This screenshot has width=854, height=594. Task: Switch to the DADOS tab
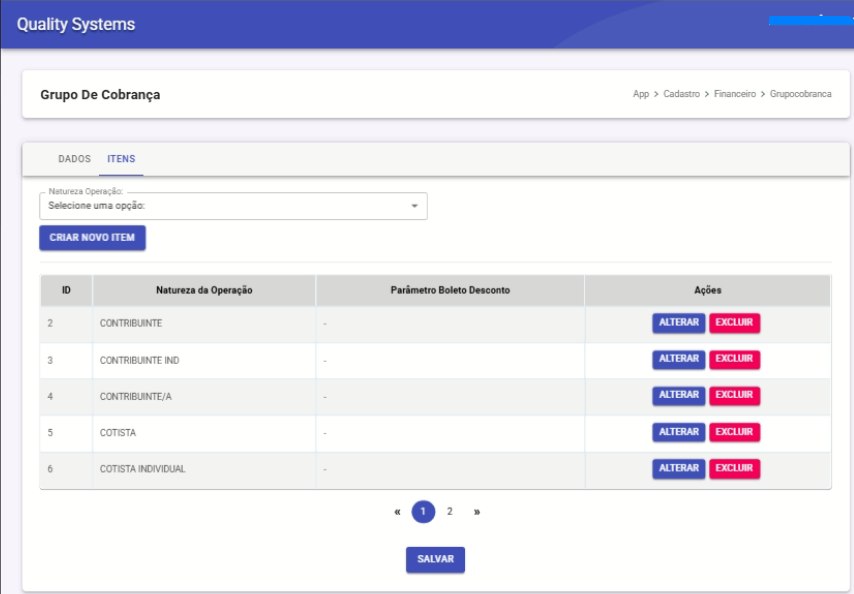click(x=75, y=159)
